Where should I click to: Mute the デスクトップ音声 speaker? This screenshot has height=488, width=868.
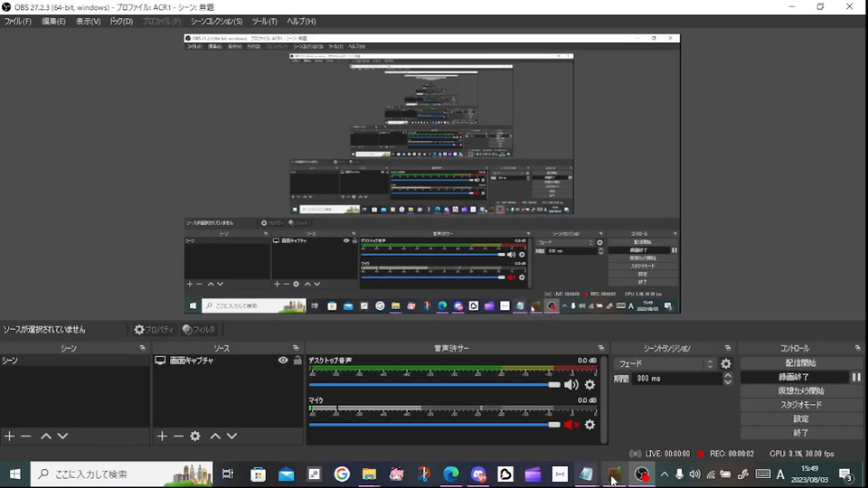pyautogui.click(x=571, y=385)
